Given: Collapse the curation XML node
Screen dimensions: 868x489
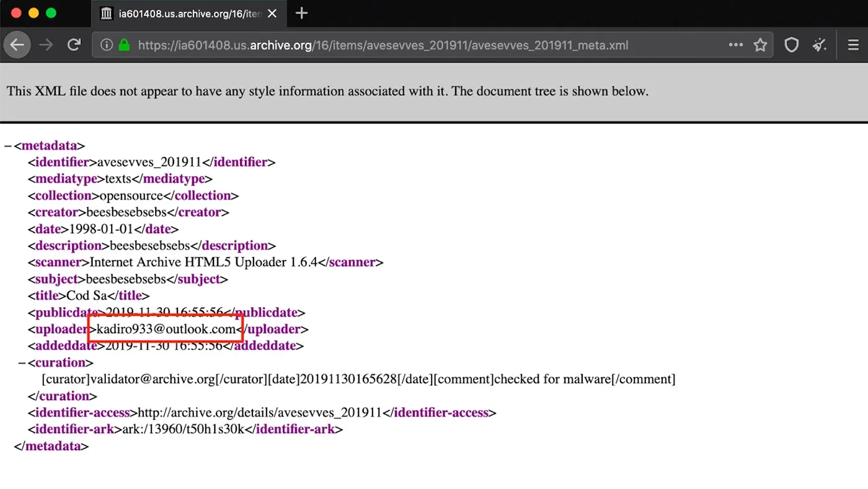Looking at the screenshot, I should (22, 362).
